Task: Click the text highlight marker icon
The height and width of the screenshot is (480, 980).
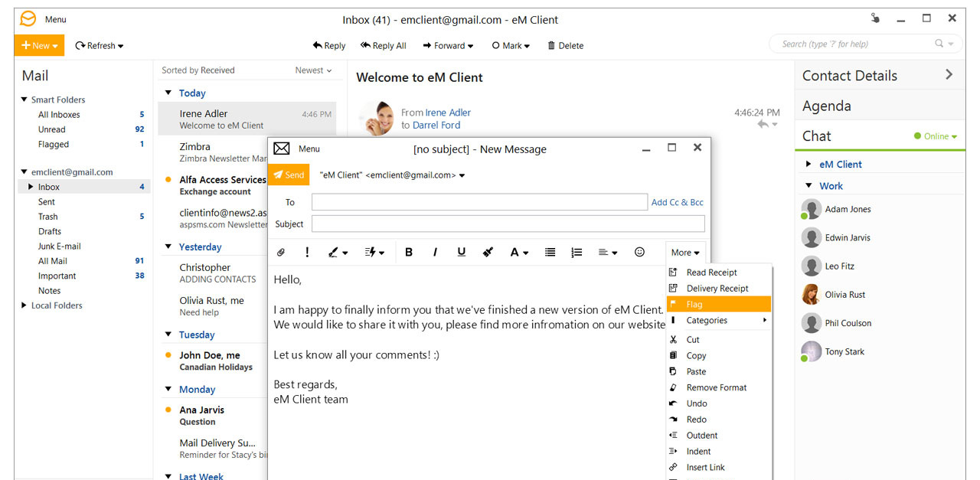Action: [x=488, y=252]
